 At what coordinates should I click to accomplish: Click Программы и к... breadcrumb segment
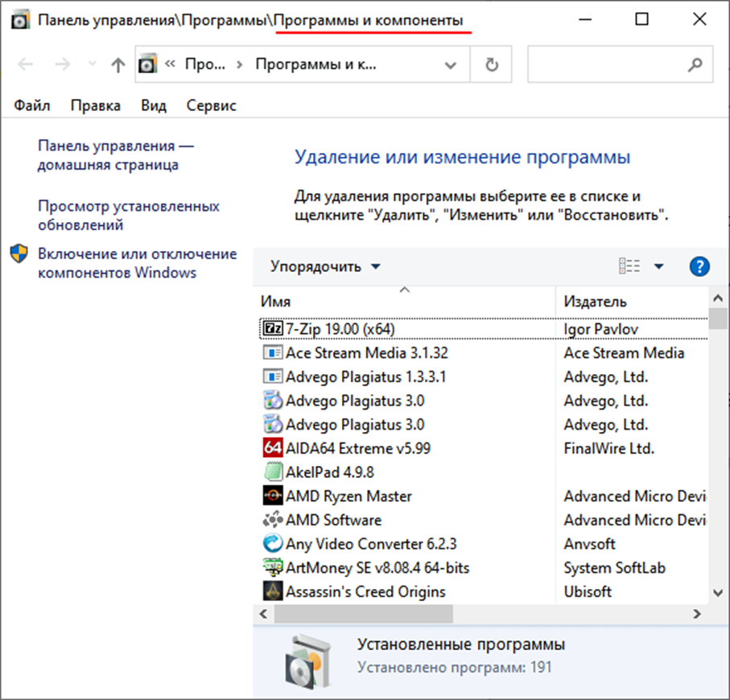tap(316, 64)
